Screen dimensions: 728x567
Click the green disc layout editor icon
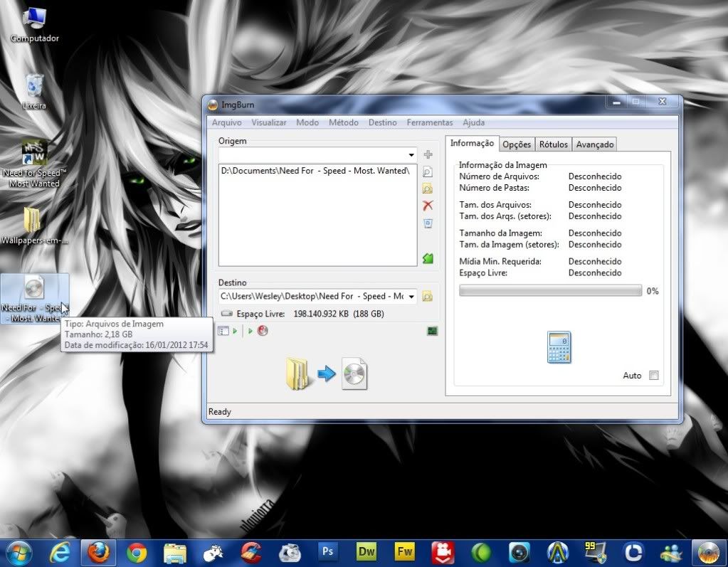click(428, 259)
